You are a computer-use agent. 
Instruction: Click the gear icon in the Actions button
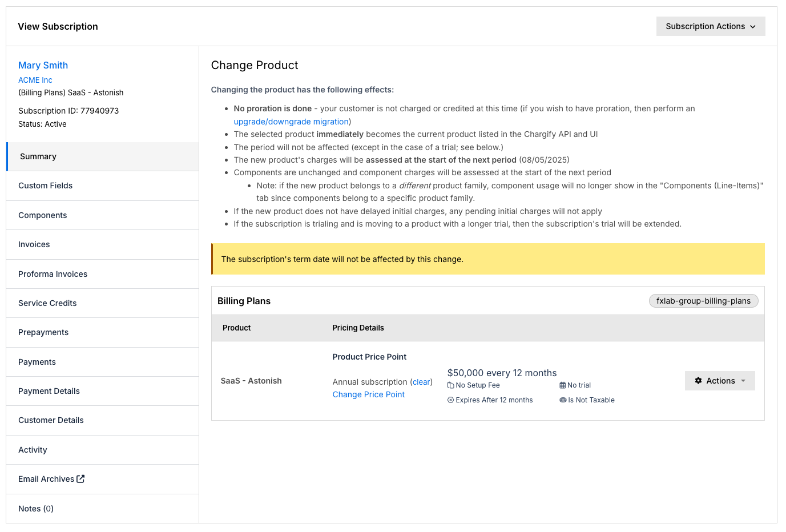pos(698,381)
